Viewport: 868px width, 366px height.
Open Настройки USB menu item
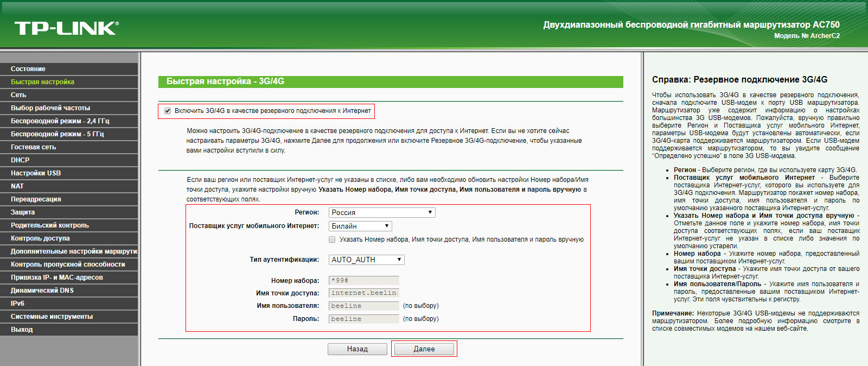point(69,173)
